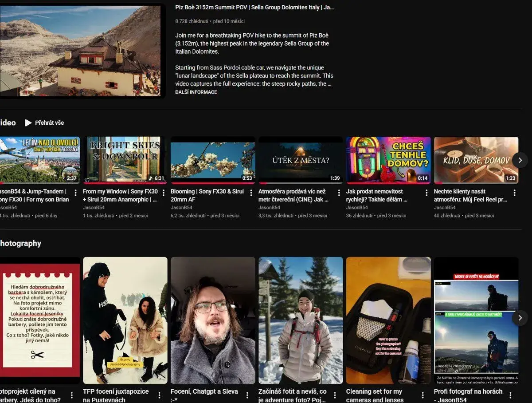
Task: Open options menu for From my Window video
Action: point(163,193)
